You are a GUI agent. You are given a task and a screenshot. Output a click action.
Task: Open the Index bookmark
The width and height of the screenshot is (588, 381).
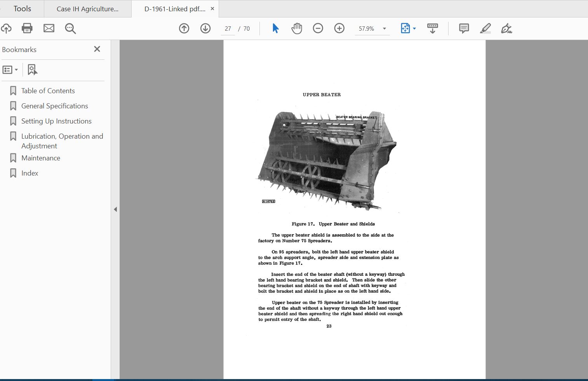pyautogui.click(x=30, y=173)
